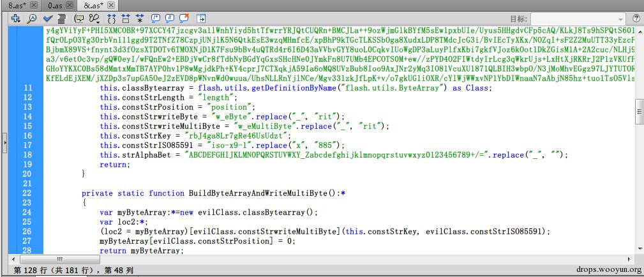Click horizontal scrollbar left arrow

pyautogui.click(x=15, y=259)
